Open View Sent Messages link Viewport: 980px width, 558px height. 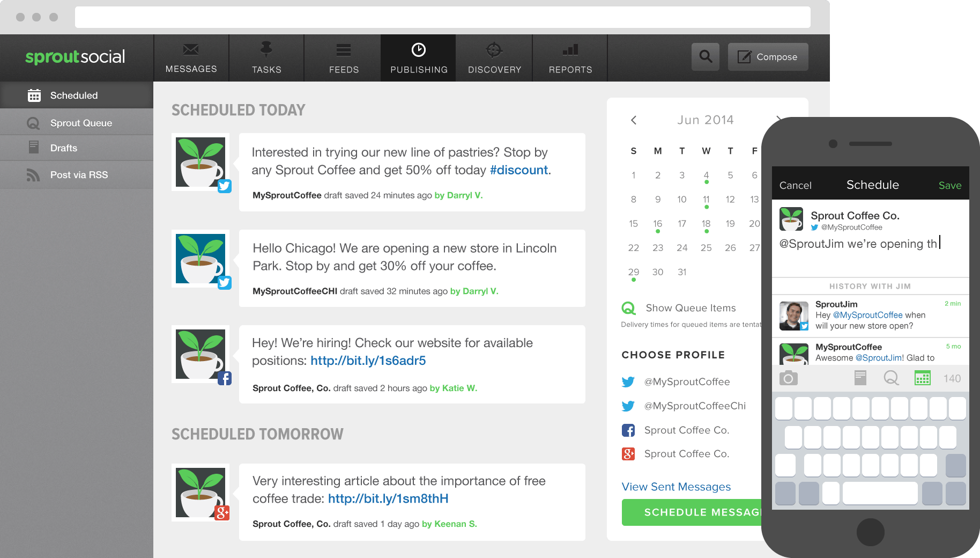[676, 487]
